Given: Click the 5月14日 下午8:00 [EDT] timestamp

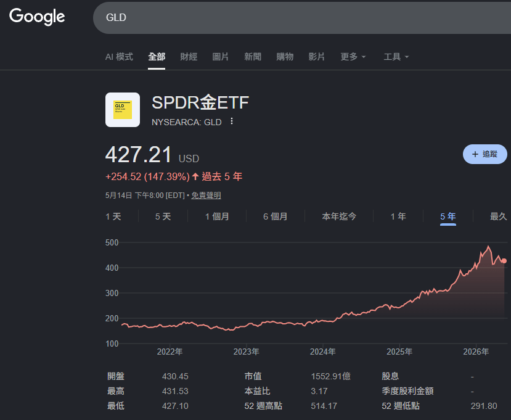Looking at the screenshot, I should [145, 196].
